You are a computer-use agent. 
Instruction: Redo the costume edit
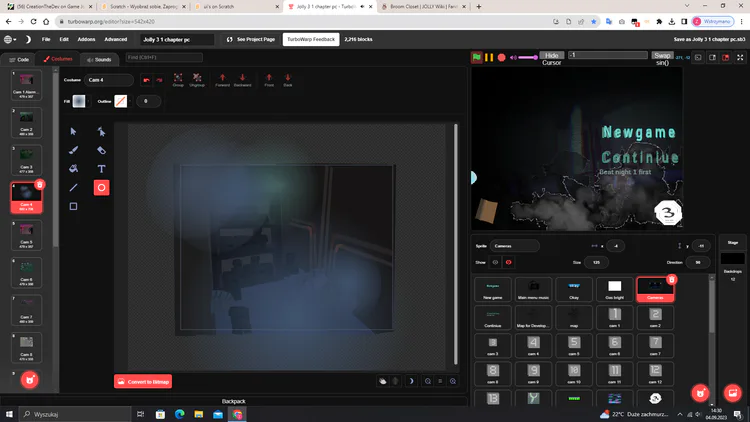[159, 80]
